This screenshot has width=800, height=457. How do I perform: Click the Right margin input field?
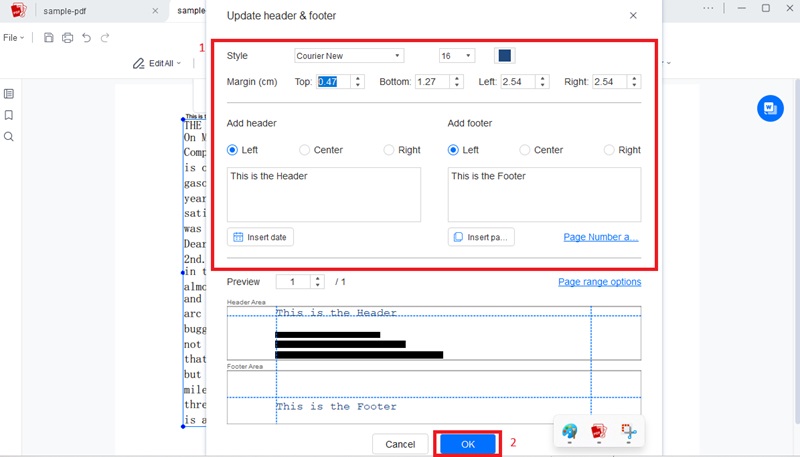[609, 82]
